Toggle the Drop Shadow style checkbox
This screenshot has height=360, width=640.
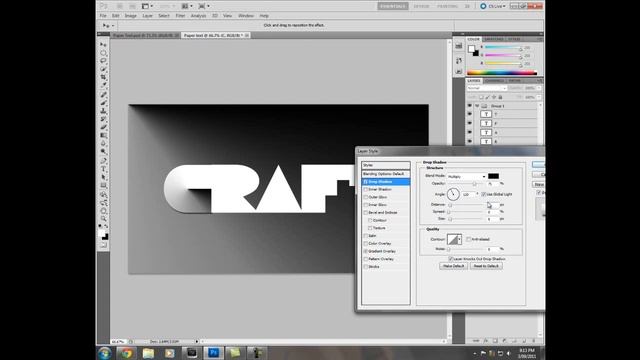tap(366, 182)
